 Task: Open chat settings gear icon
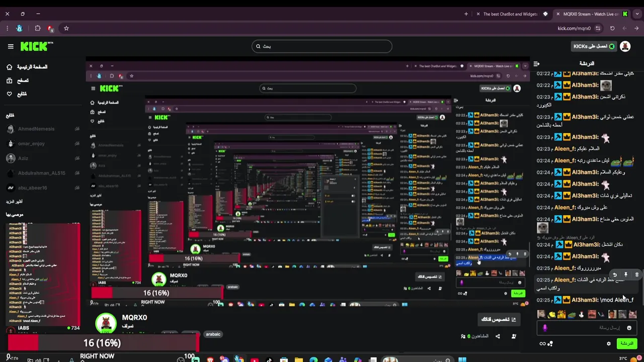click(609, 344)
